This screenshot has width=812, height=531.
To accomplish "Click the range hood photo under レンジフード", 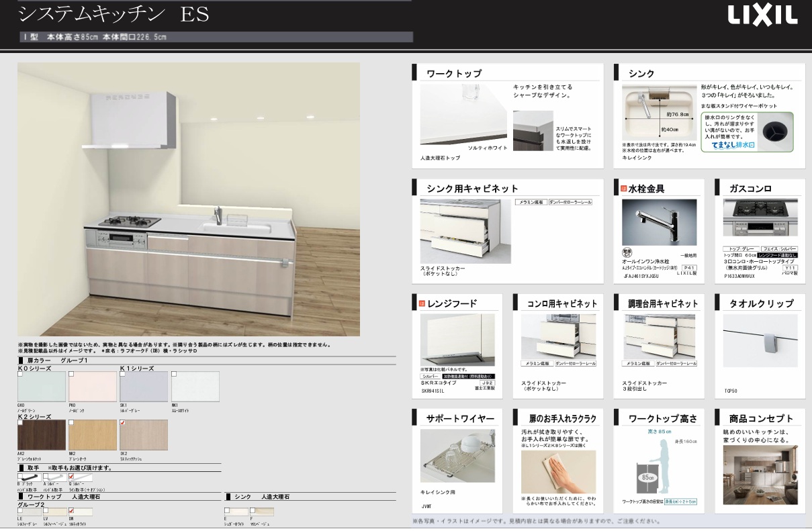I will [x=457, y=339].
